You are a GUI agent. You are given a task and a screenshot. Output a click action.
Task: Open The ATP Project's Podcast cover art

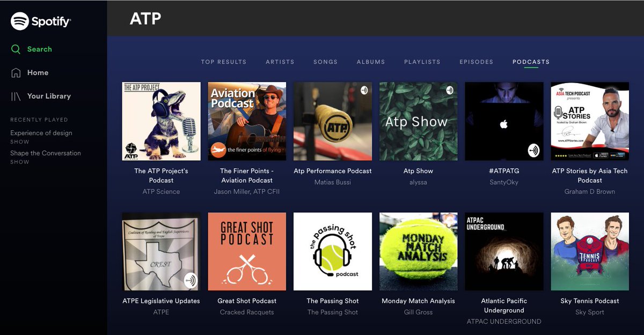161,121
